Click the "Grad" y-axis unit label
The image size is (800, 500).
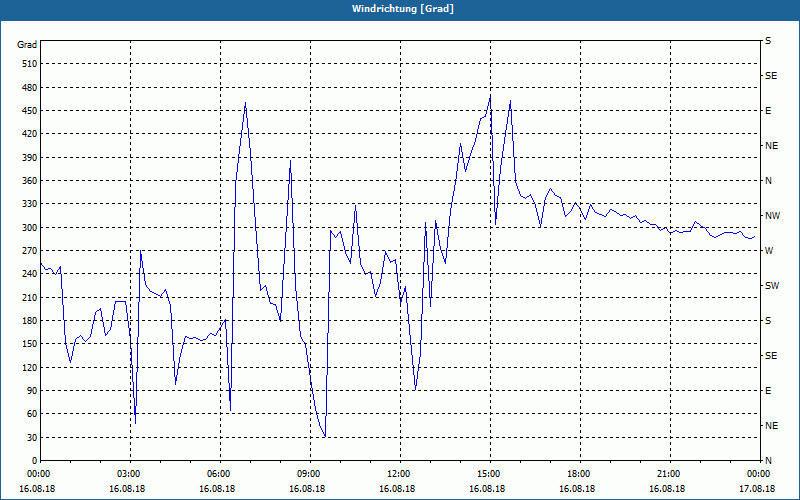(x=27, y=45)
